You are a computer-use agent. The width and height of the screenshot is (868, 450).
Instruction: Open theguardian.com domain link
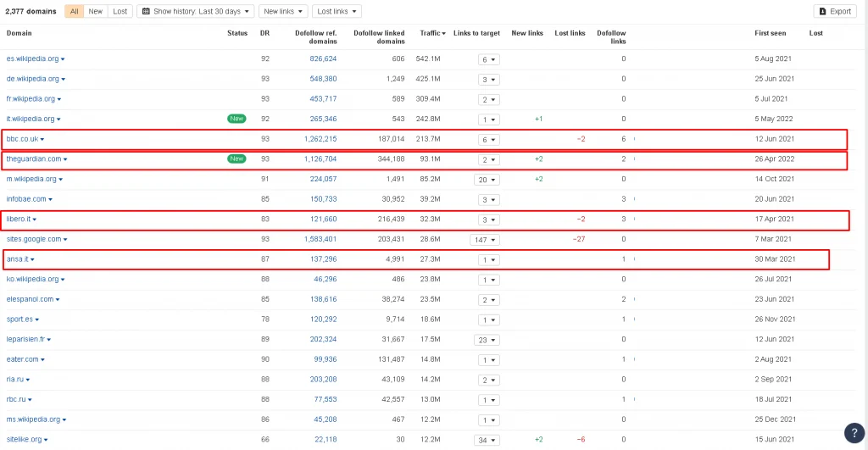pyautogui.click(x=34, y=158)
